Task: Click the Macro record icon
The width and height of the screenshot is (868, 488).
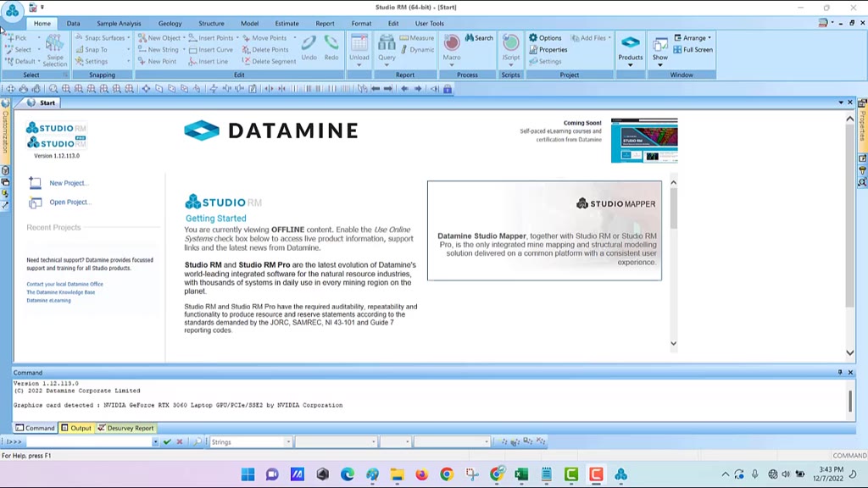Action: (452, 43)
